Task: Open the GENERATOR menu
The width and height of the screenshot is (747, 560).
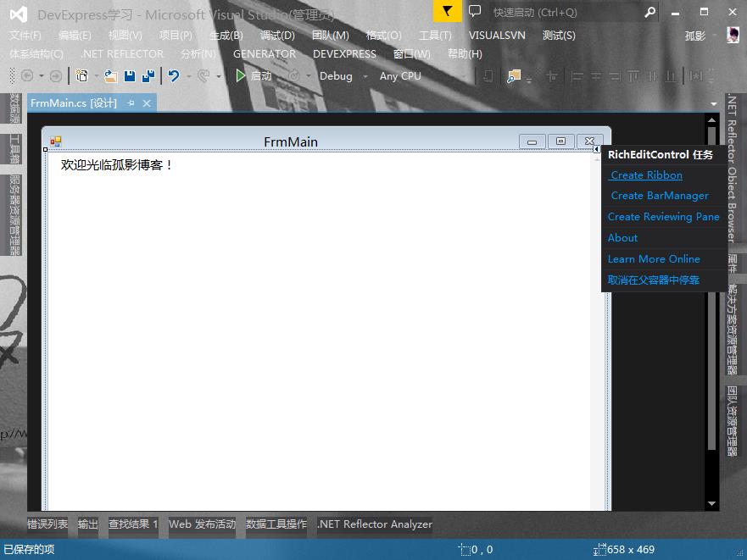Action: (x=265, y=54)
